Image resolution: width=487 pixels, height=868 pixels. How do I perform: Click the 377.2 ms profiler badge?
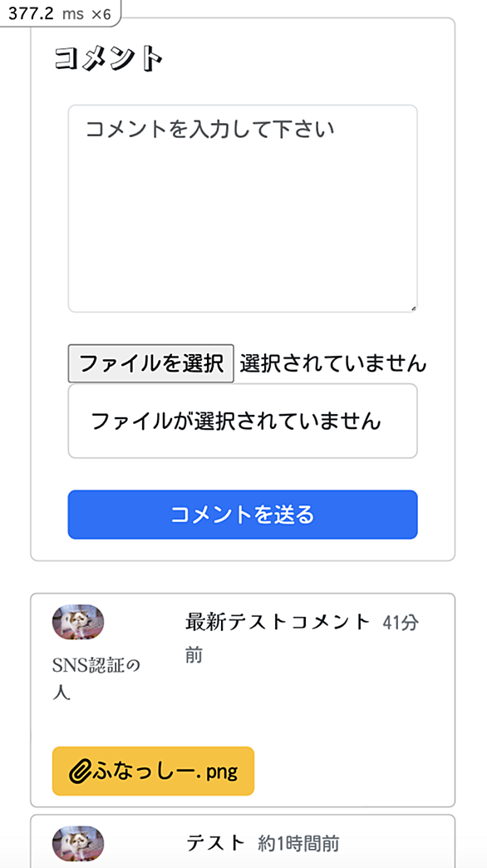(60, 14)
